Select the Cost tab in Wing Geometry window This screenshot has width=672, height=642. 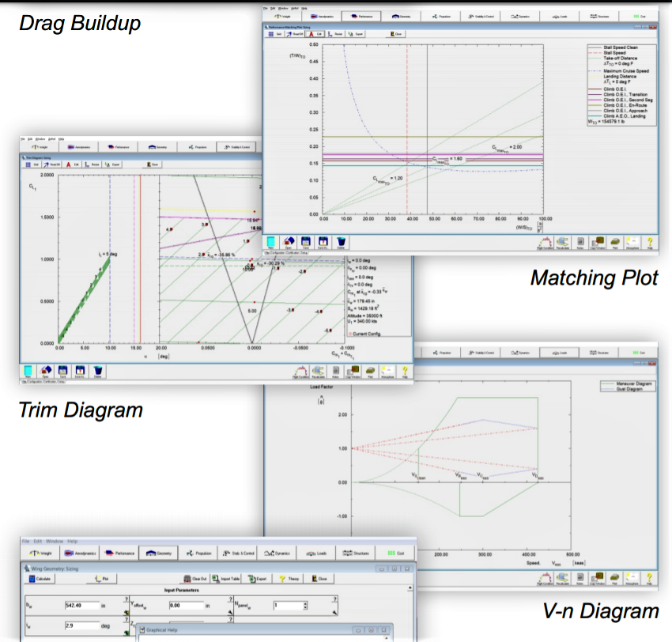coord(396,553)
